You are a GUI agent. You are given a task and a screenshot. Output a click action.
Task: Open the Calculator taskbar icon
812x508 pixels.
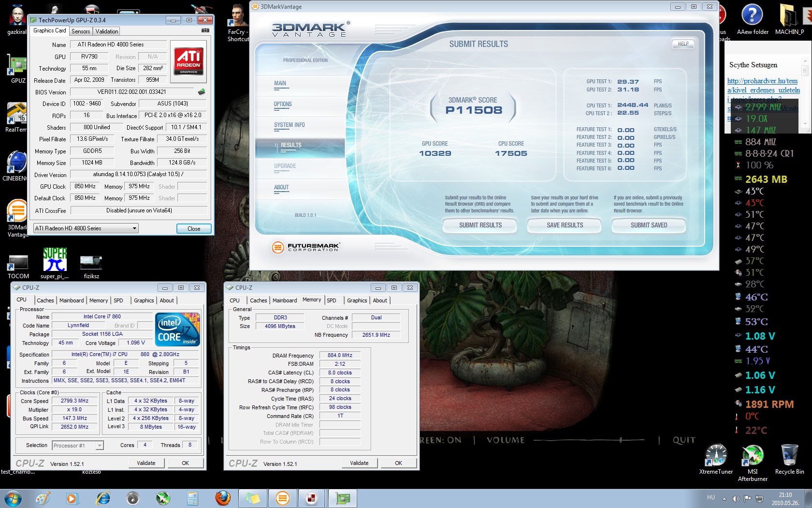[x=192, y=498]
